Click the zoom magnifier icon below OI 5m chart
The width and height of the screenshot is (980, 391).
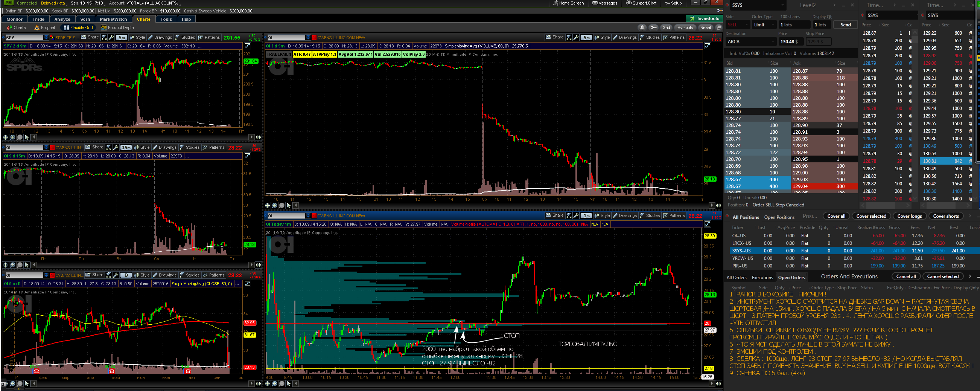(275, 205)
